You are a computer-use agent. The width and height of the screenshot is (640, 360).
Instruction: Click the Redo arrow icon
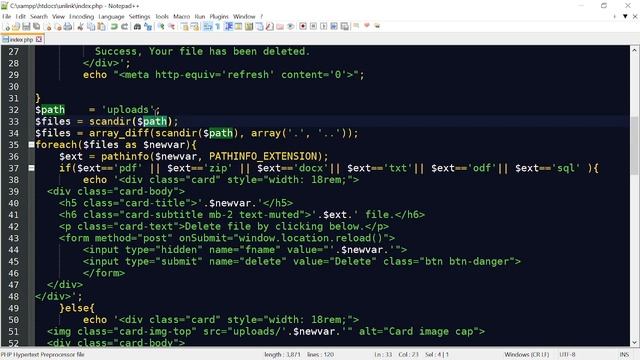click(124, 27)
